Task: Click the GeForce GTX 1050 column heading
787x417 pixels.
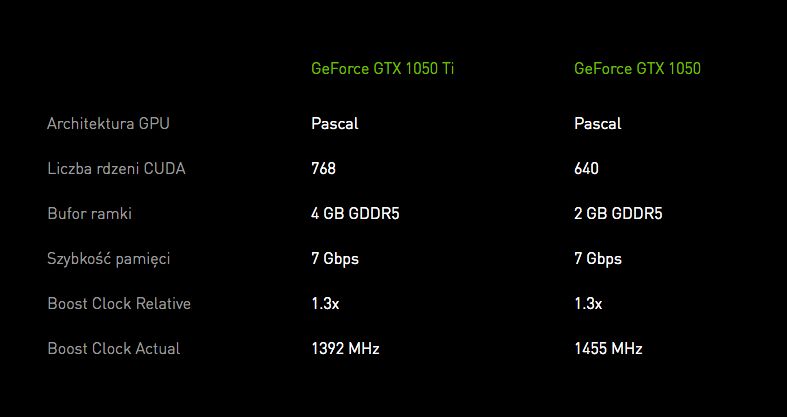Action: click(637, 69)
